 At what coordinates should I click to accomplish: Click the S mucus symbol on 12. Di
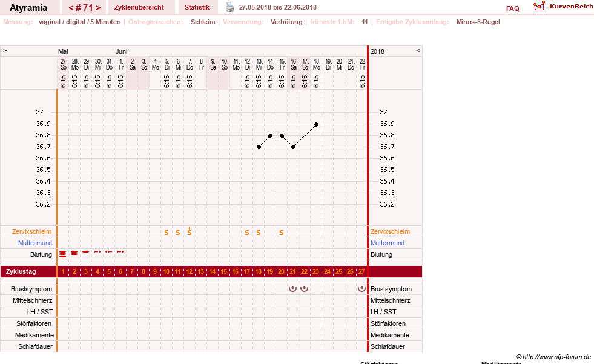coord(246,233)
